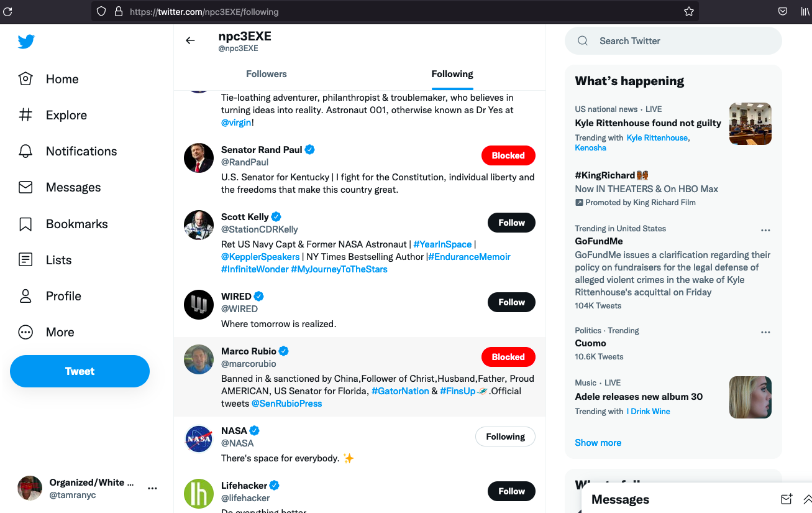Open Notifications bell icon
812x513 pixels.
tap(25, 151)
